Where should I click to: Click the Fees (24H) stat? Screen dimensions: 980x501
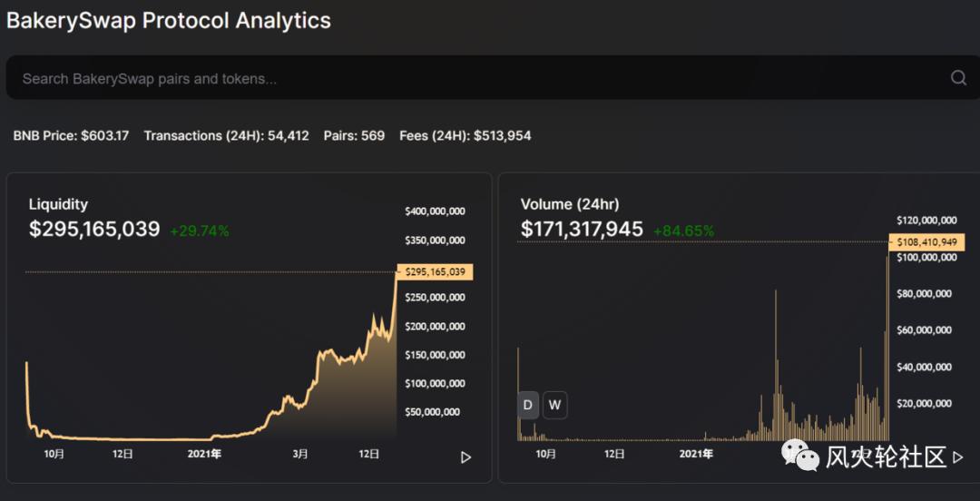click(x=465, y=135)
